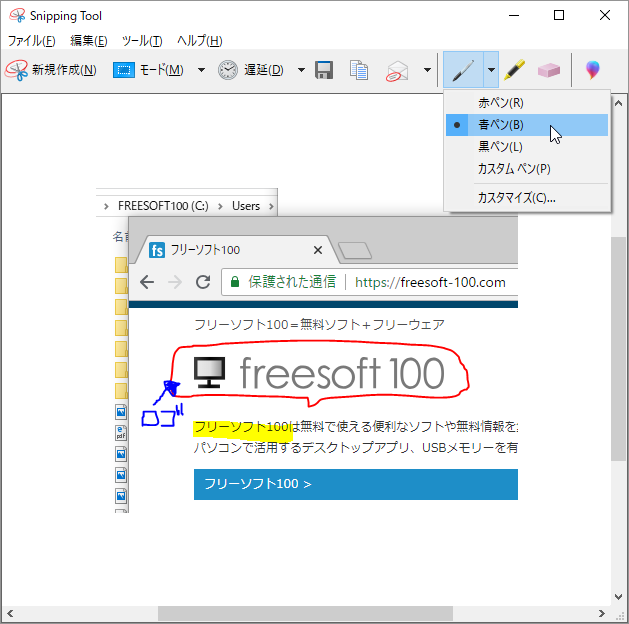Image resolution: width=629 pixels, height=624 pixels.
Task: Click the browser forward arrow in snip
Action: (x=175, y=282)
